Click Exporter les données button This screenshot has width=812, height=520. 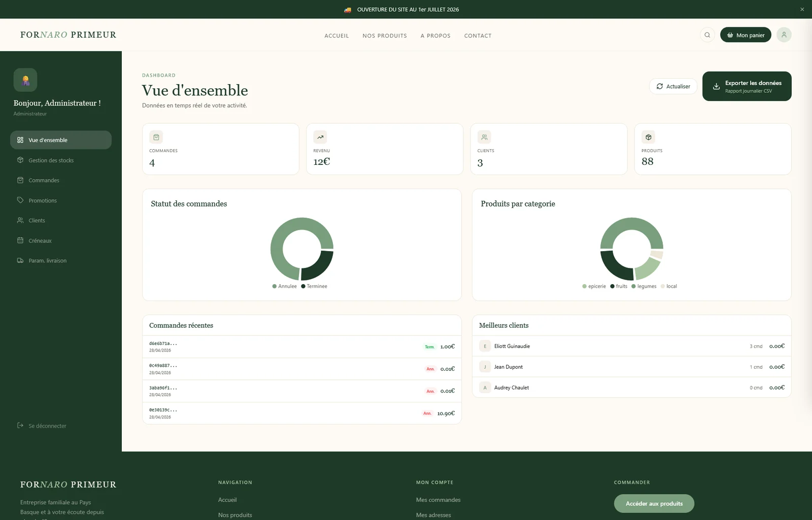(x=747, y=86)
